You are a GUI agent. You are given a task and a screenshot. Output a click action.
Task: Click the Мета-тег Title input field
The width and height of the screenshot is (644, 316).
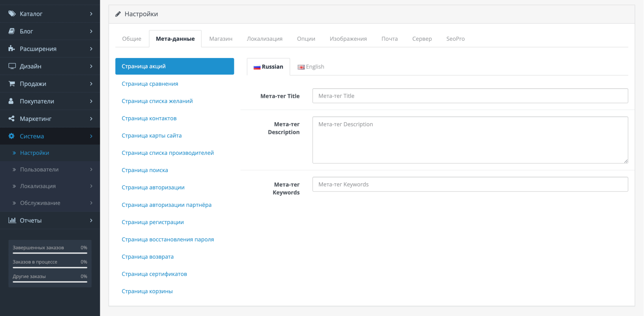pyautogui.click(x=470, y=96)
